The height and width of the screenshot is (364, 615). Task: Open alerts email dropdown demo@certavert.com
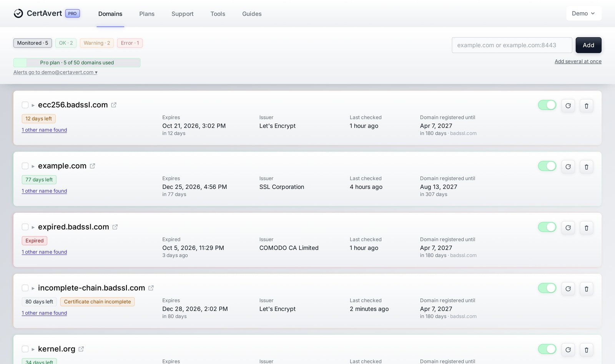pos(55,72)
